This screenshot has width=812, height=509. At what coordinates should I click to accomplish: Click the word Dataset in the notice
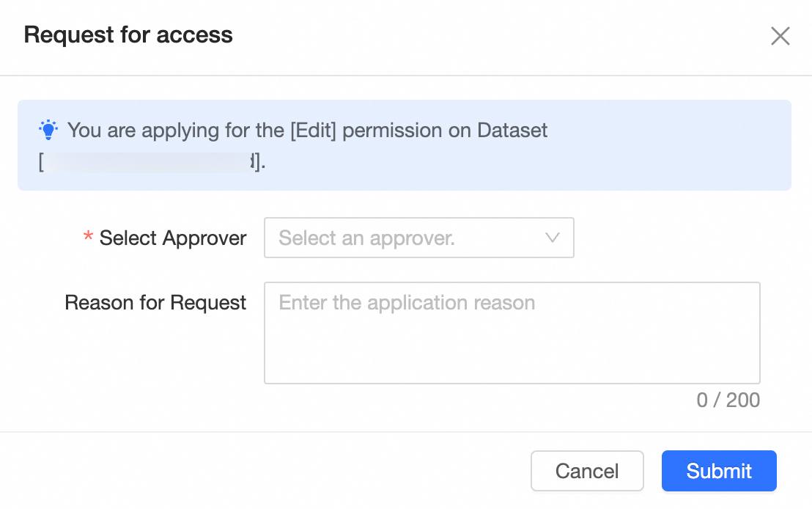(512, 131)
